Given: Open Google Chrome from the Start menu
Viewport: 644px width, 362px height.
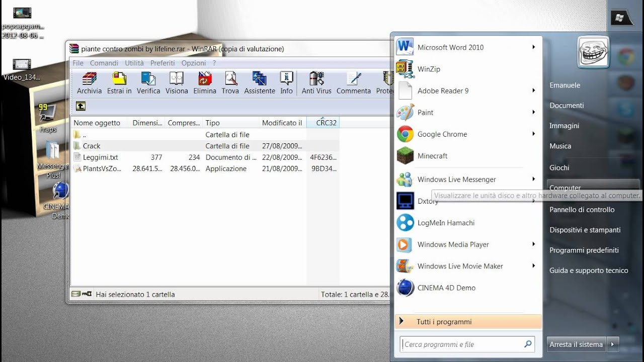Looking at the screenshot, I should pos(465,134).
